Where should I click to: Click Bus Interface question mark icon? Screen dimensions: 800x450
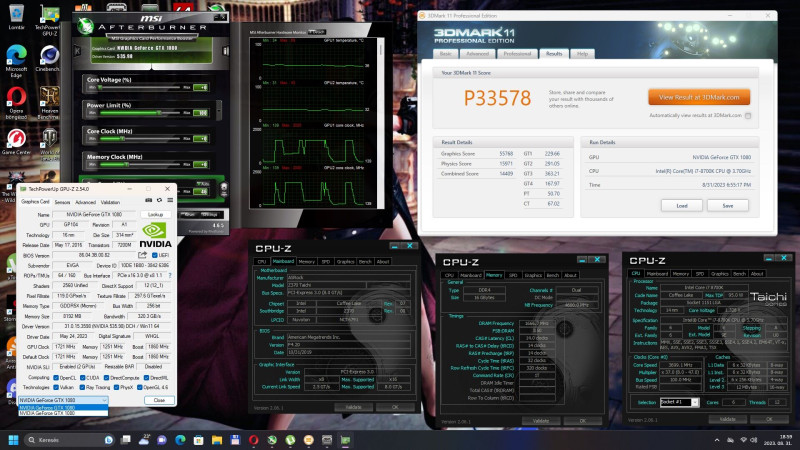click(170, 276)
